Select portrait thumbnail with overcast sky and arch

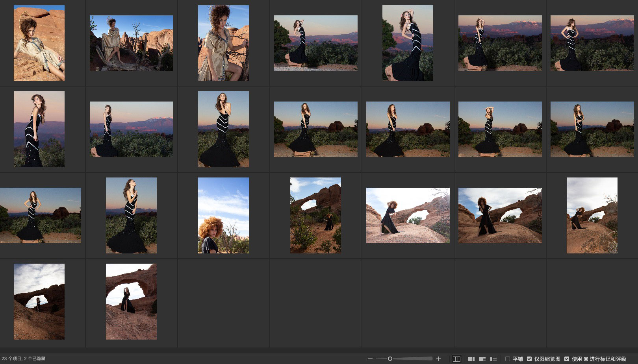click(x=592, y=215)
